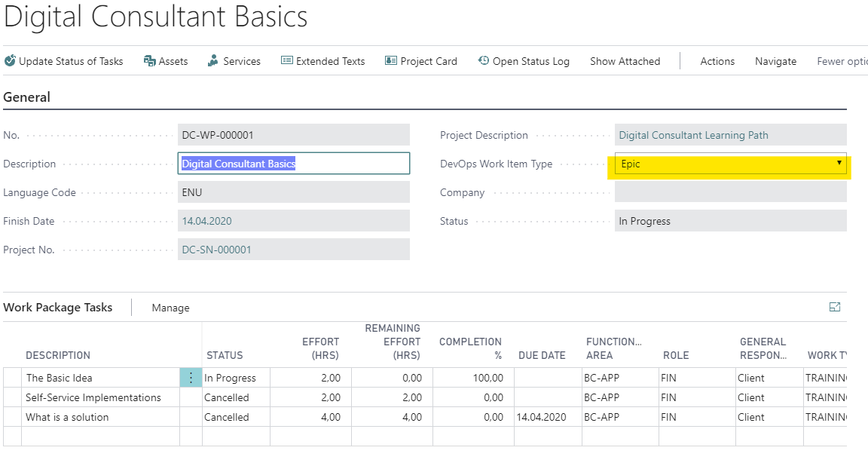
Task: Open row options for The Basic Idea
Action: coord(191,378)
